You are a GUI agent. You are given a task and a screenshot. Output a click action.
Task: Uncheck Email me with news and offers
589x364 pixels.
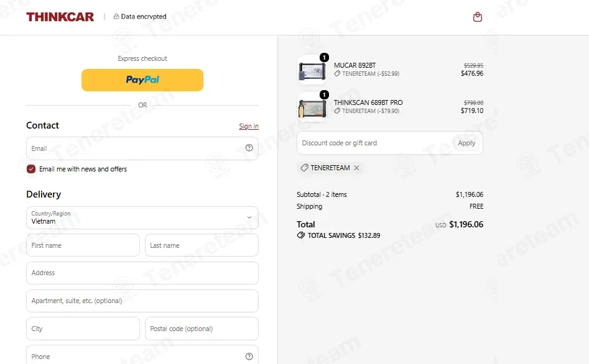tap(31, 169)
